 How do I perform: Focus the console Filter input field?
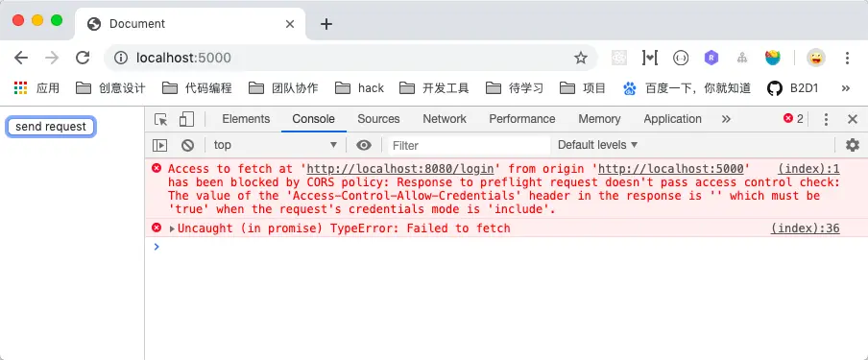[x=469, y=146]
